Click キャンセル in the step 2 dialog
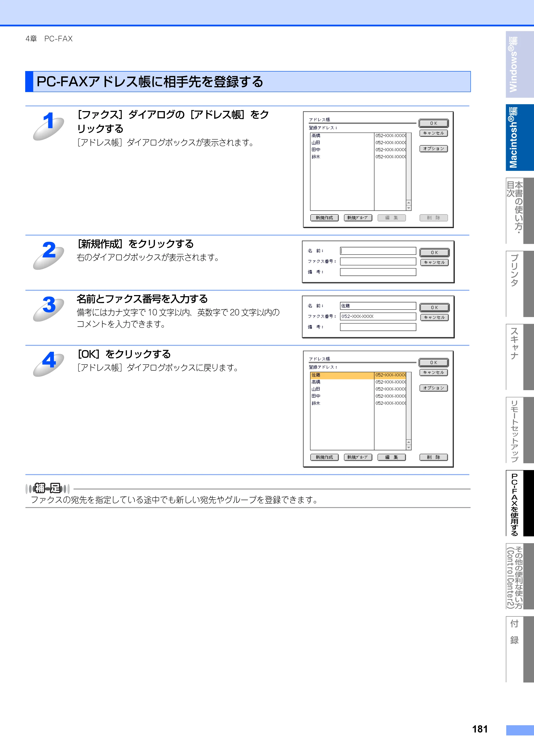Screen dimensions: 534x756 [x=435, y=263]
